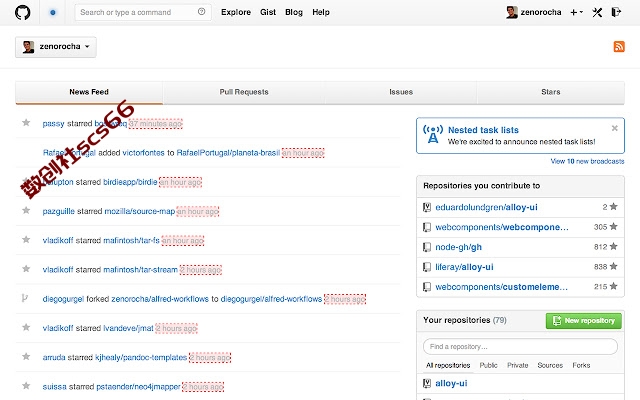
Task: View 10 new broadcasts link
Action: click(587, 161)
